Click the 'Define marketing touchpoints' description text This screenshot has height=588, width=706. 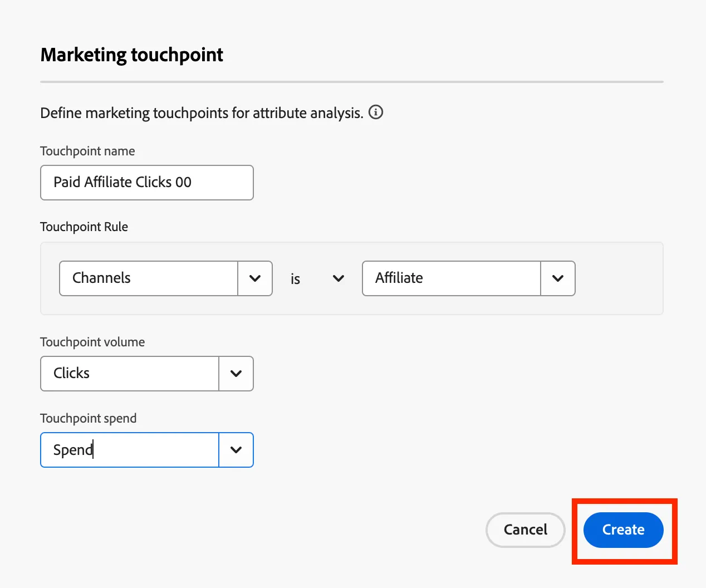click(x=202, y=113)
